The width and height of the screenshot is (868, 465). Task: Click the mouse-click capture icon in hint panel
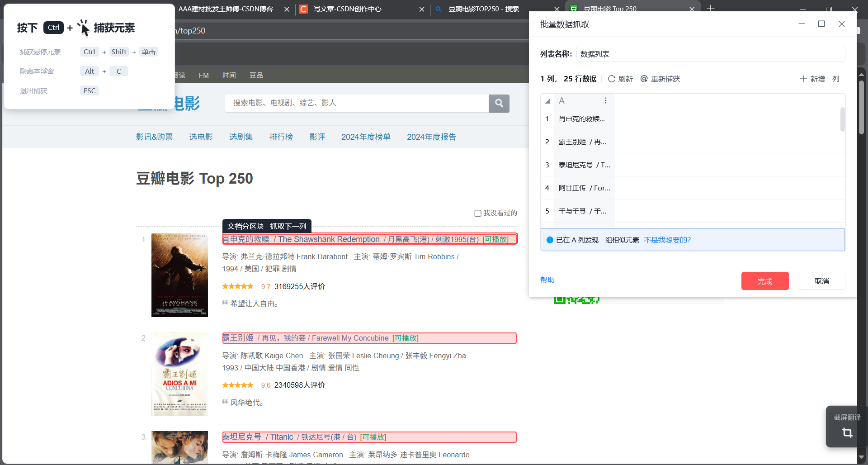(83, 28)
